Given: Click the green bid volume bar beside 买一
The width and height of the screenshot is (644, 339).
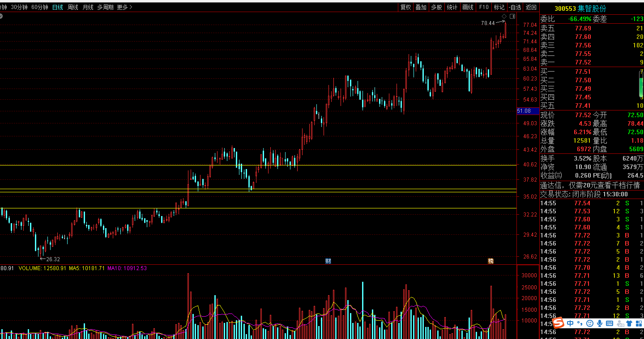Looking at the screenshot, I should [x=641, y=84].
